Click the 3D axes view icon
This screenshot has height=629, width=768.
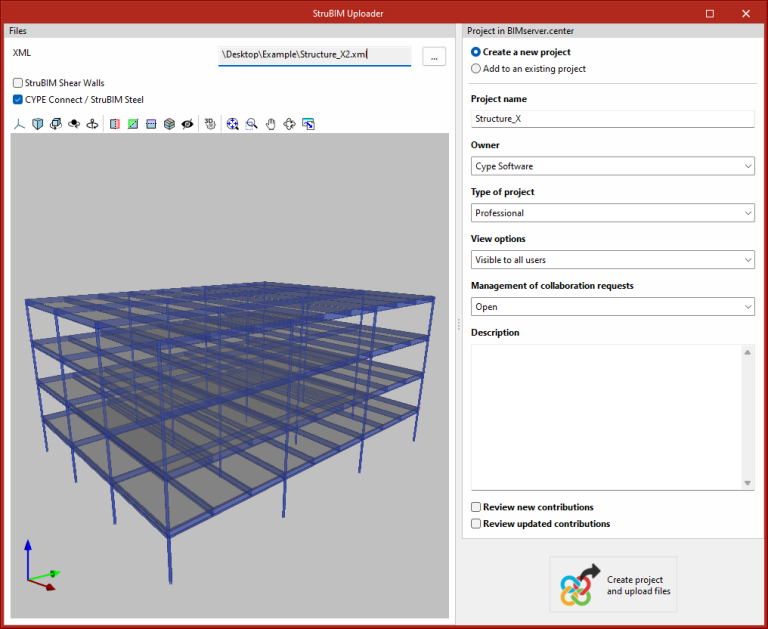click(19, 124)
